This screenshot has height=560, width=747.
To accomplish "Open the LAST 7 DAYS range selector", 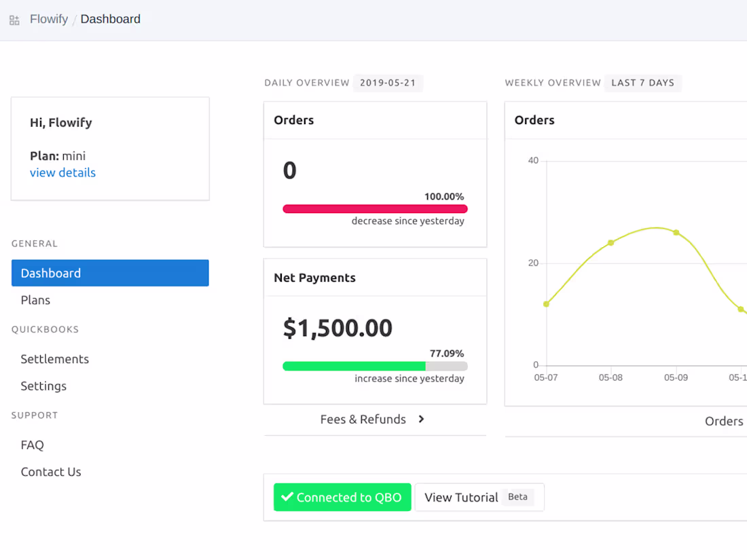I will [642, 82].
